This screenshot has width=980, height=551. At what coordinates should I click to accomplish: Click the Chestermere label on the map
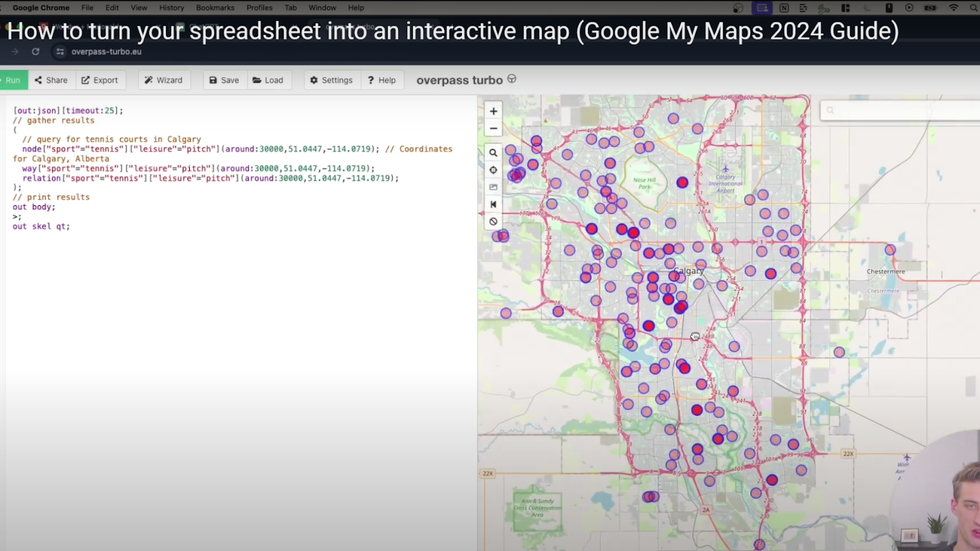(886, 271)
